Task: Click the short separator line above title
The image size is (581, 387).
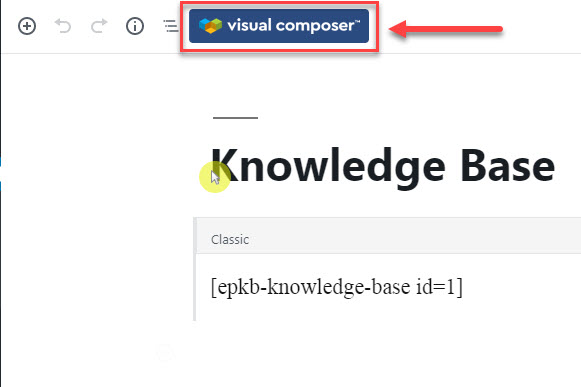Action: [x=235, y=118]
